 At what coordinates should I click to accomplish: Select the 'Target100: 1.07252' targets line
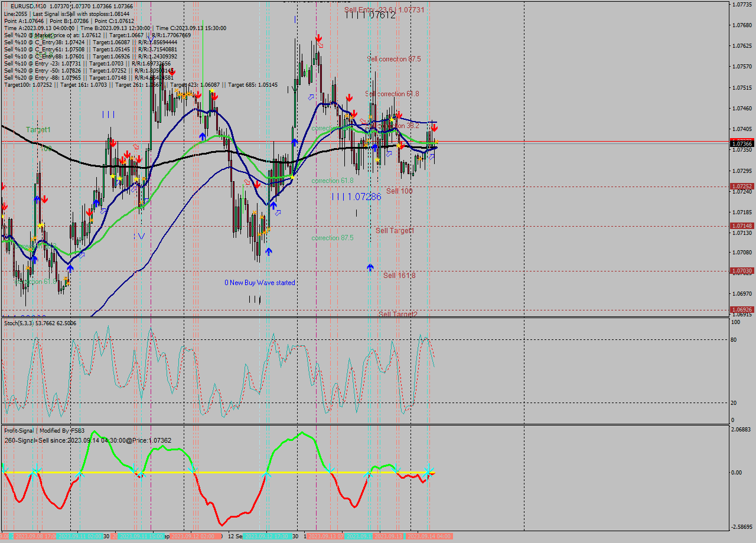(141, 85)
